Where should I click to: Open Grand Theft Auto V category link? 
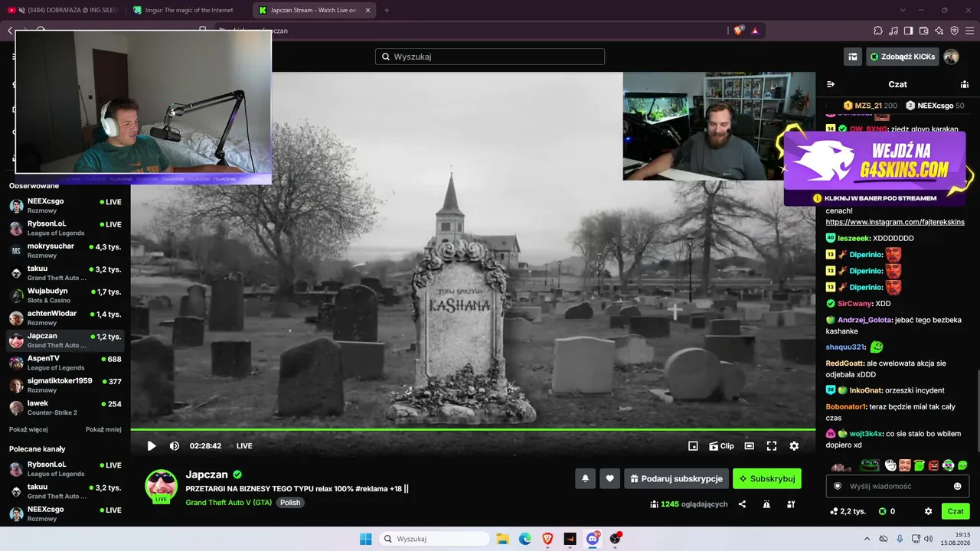coord(228,503)
